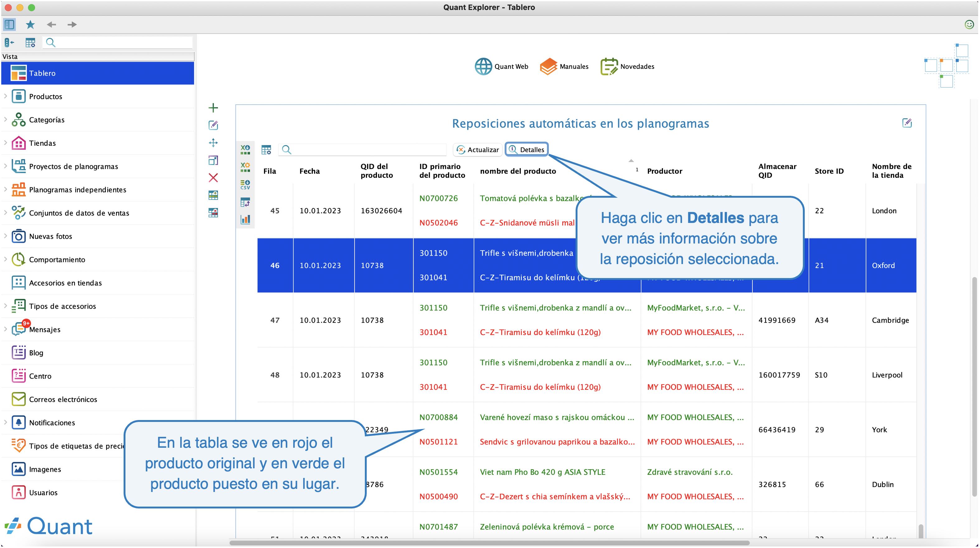The width and height of the screenshot is (980, 548).
Task: Sort by Fecha column header
Action: (309, 171)
